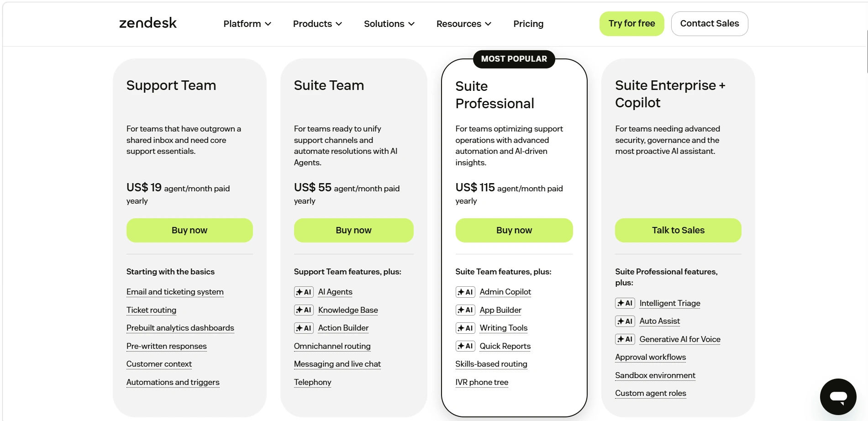The height and width of the screenshot is (421, 868).
Task: Open the Pricing page
Action: 528,24
